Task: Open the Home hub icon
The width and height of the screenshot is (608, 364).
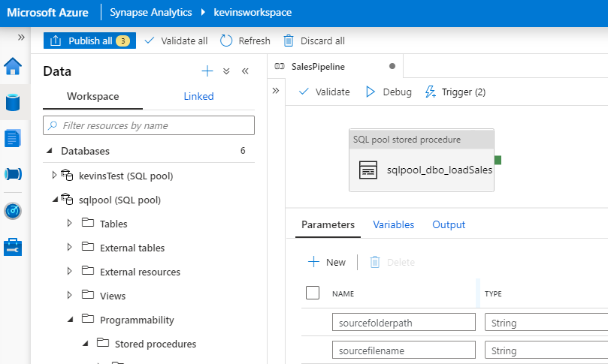Action: tap(13, 66)
